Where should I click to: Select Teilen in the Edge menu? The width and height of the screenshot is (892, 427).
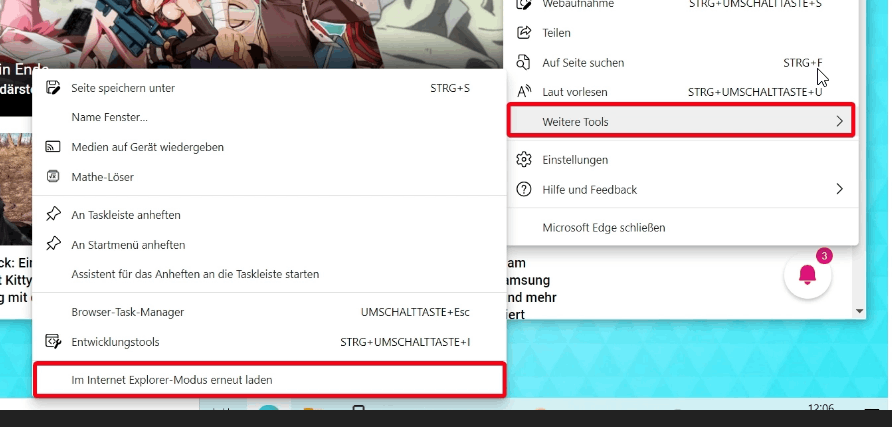pyautogui.click(x=682, y=33)
